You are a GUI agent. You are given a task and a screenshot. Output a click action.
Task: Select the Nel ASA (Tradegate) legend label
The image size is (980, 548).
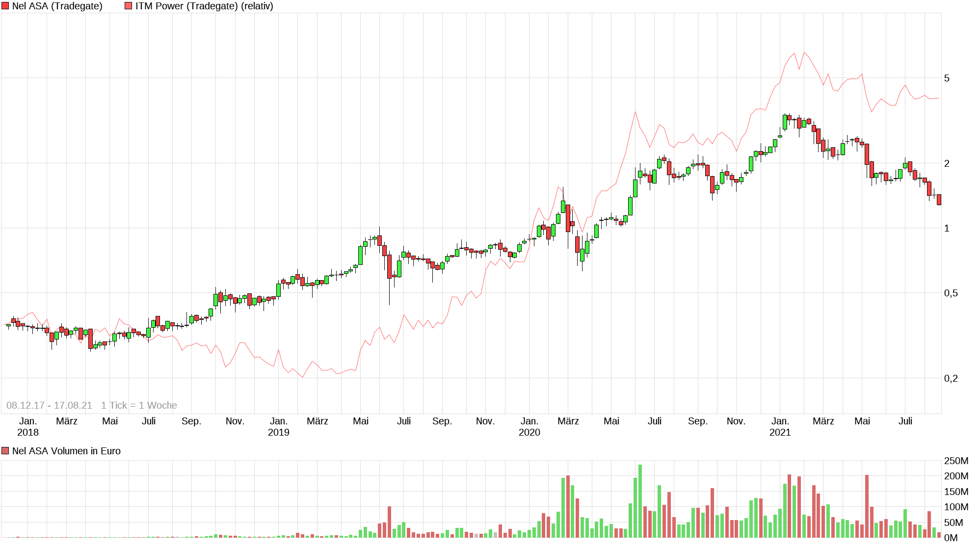tap(57, 6)
